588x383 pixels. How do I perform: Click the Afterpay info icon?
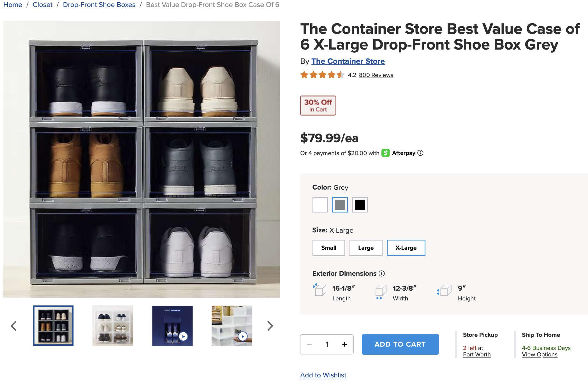[x=420, y=153]
